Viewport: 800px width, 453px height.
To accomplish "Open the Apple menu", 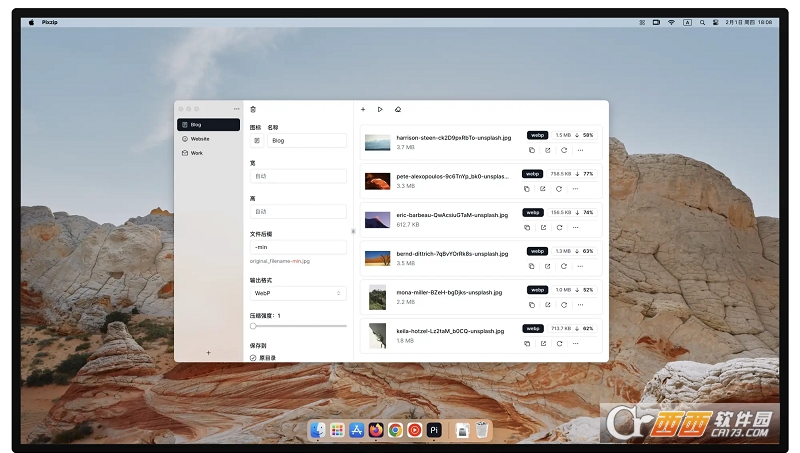I will click(31, 22).
